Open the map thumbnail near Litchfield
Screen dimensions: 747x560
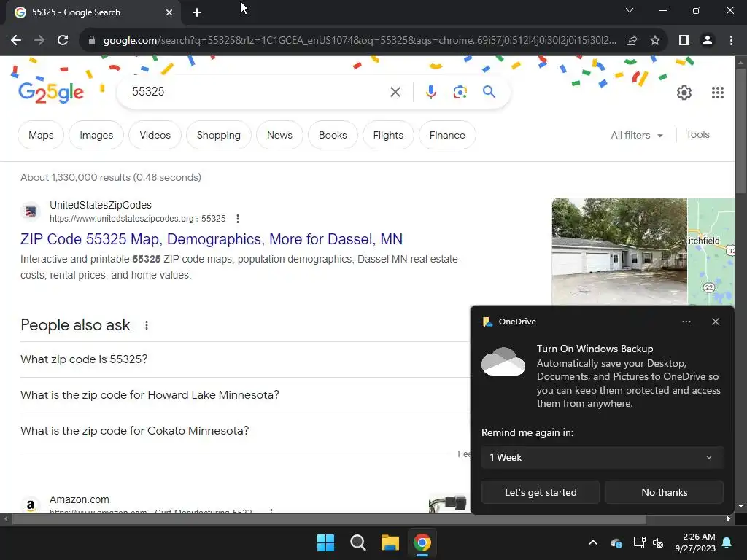coord(711,252)
